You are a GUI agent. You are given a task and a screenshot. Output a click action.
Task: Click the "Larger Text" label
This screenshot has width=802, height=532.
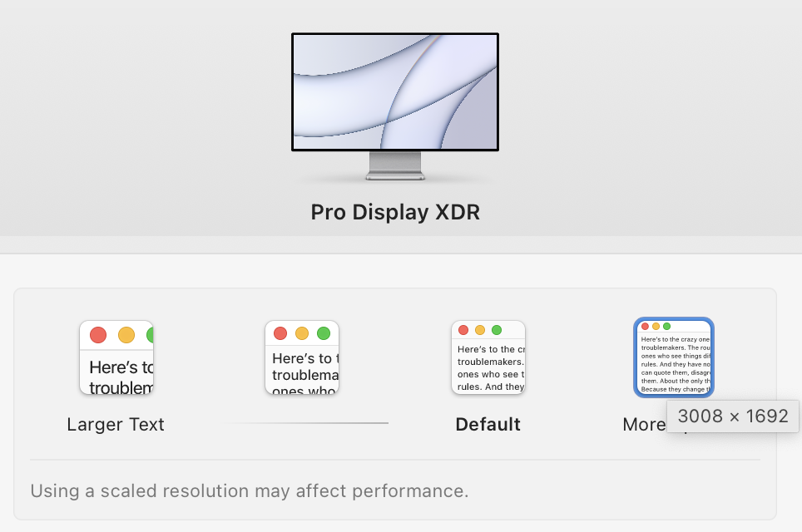(x=116, y=424)
